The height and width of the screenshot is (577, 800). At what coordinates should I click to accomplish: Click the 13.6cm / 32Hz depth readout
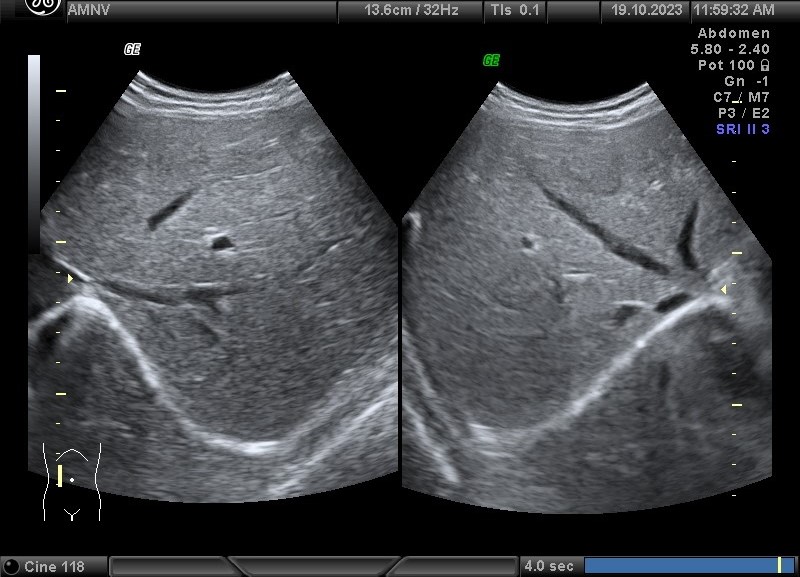coord(411,10)
